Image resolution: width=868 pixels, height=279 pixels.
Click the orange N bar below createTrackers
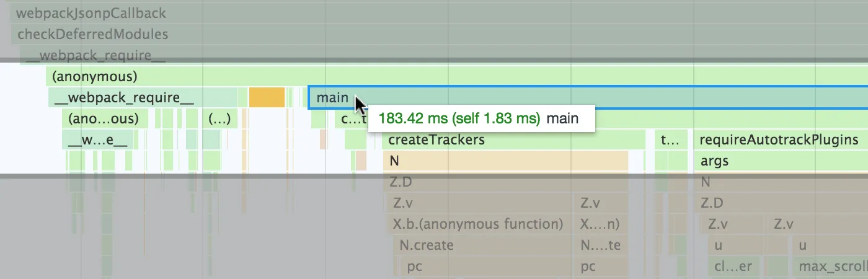(x=505, y=161)
